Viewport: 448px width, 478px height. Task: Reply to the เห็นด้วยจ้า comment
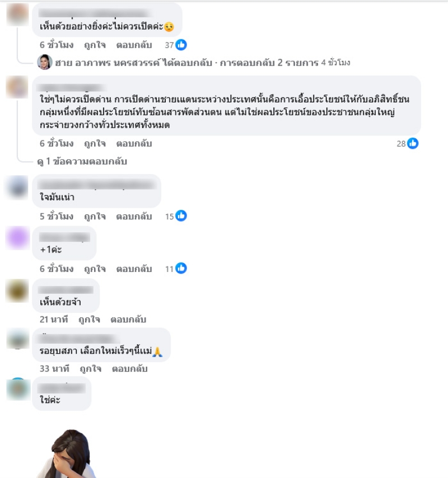click(128, 320)
